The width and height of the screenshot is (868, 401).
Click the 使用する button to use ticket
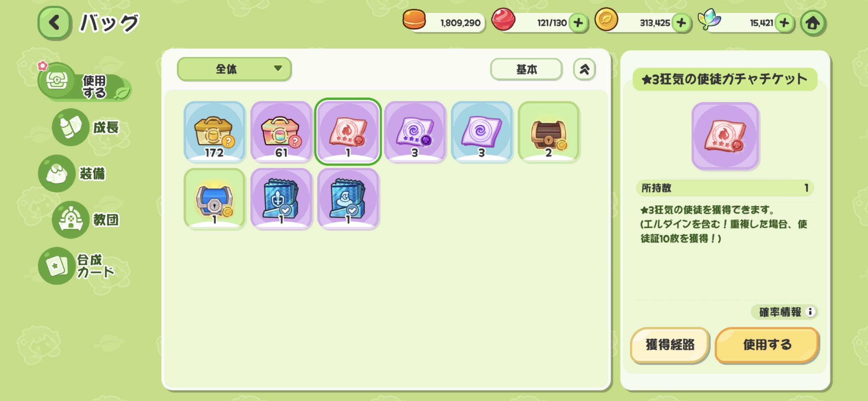click(767, 345)
